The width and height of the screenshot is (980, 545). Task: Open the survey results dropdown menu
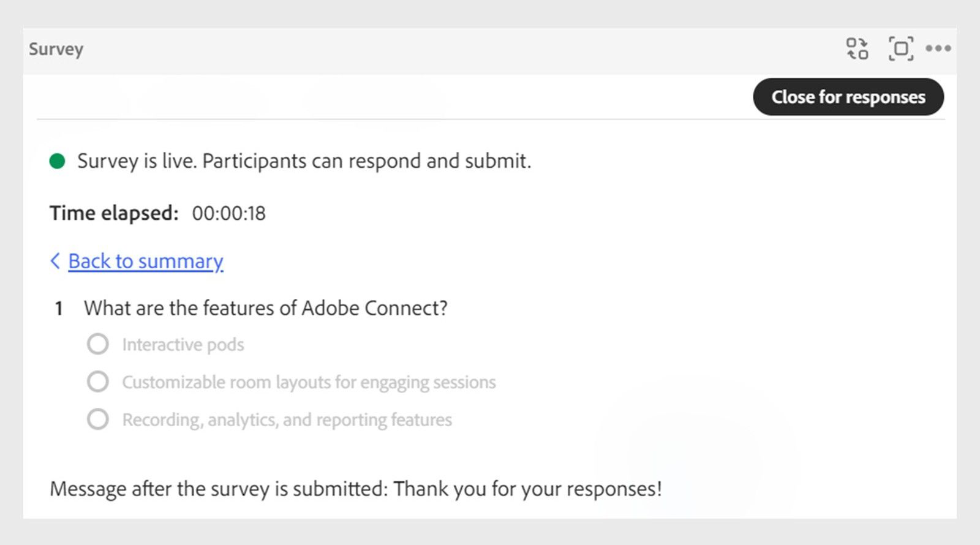(940, 49)
